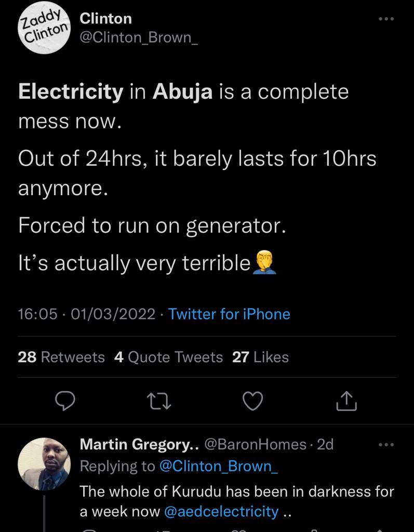View the 28 Retweets list
The width and height of the screenshot is (414, 532).
click(61, 357)
